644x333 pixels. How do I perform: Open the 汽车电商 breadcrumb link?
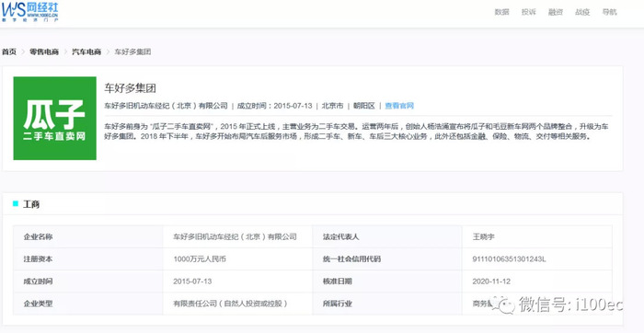[86, 52]
